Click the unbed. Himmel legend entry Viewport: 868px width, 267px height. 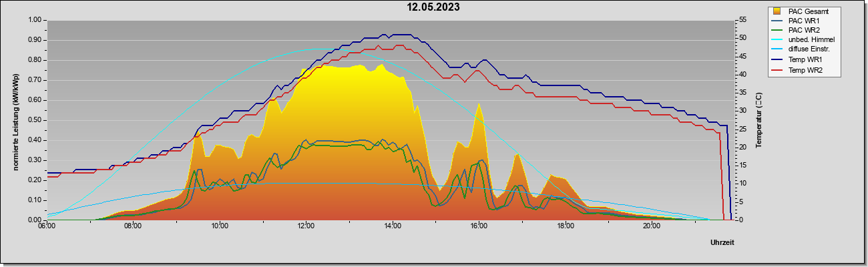[x=805, y=40]
